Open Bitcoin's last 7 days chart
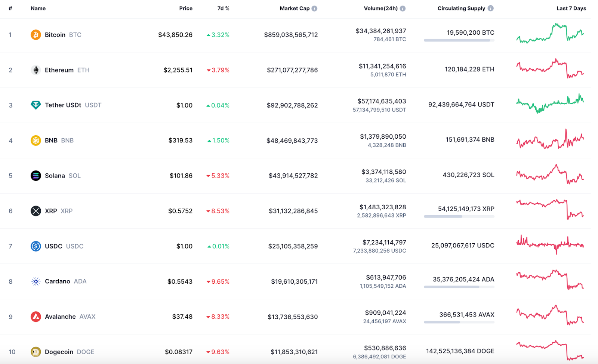 pyautogui.click(x=550, y=34)
